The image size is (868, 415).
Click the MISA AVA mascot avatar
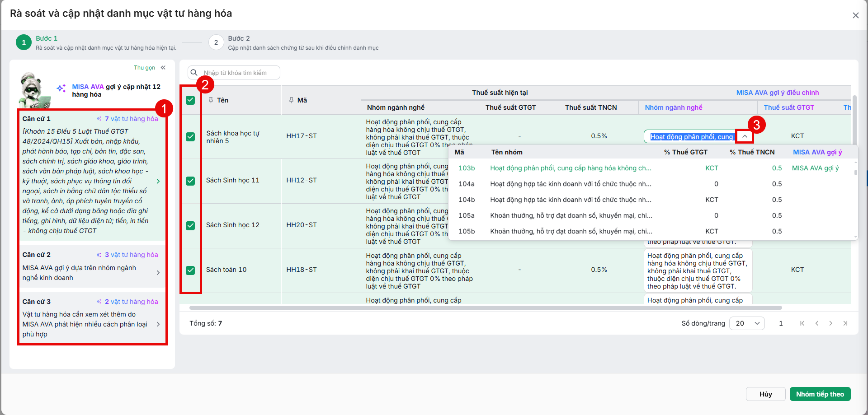click(34, 90)
